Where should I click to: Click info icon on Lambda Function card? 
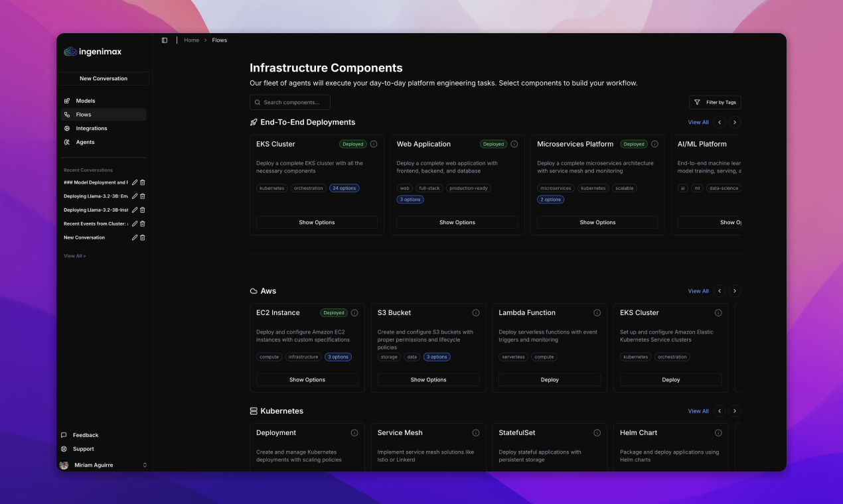click(597, 313)
